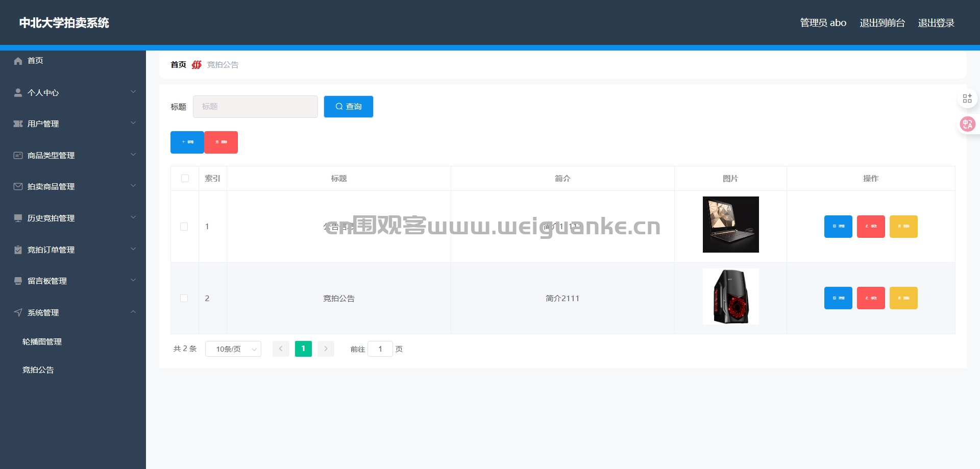Screen dimensions: 980x469
Task: Delete row 1 using the yellow button
Action: (x=903, y=227)
